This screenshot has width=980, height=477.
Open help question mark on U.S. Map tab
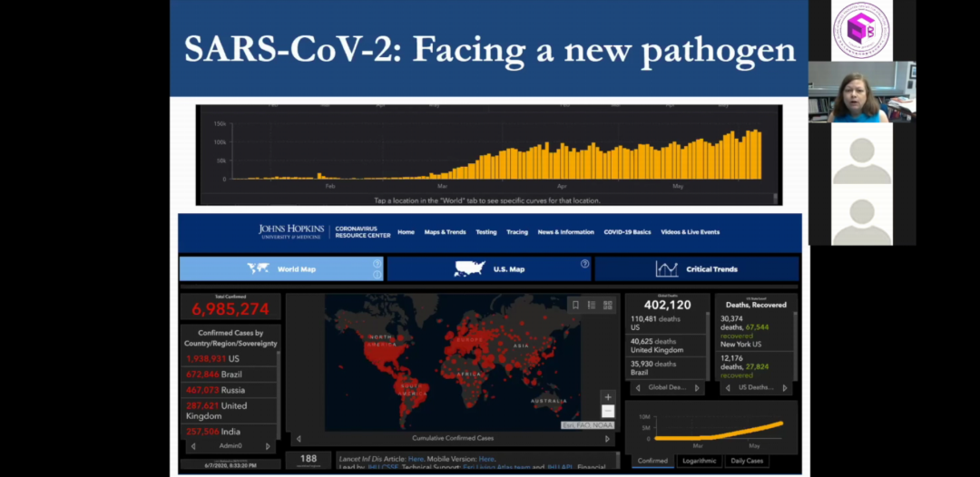point(585,264)
